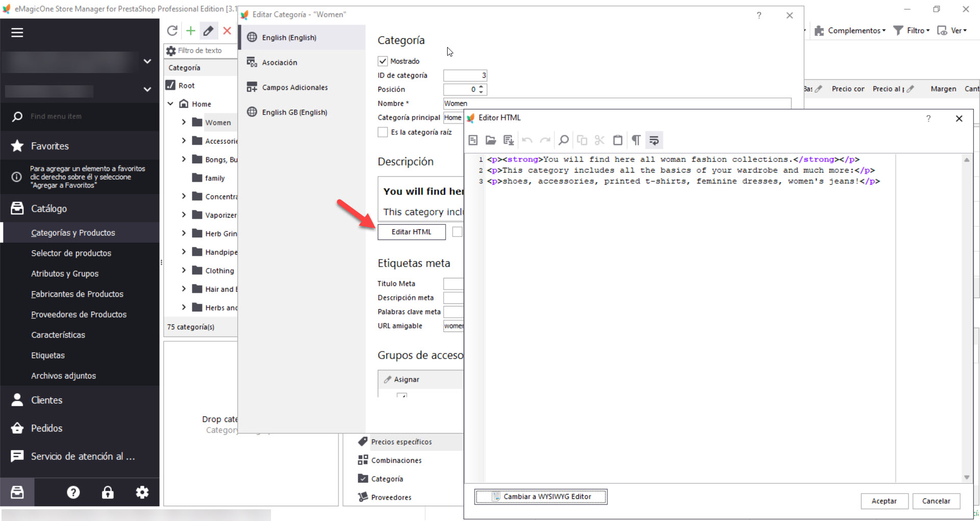This screenshot has height=521, width=980.
Task: Click the ID de categoría field
Action: point(465,76)
